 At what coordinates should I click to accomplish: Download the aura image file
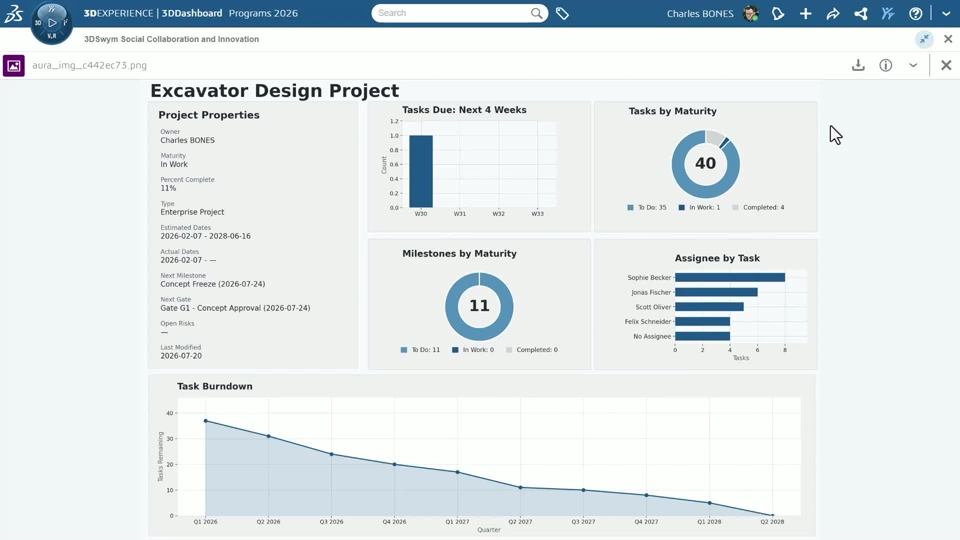point(858,65)
